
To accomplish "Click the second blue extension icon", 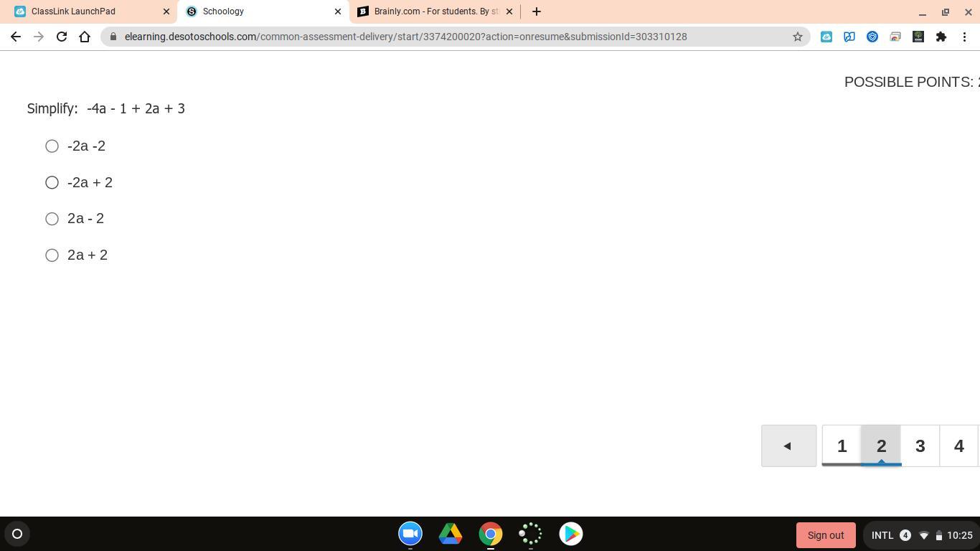I will pos(849,37).
